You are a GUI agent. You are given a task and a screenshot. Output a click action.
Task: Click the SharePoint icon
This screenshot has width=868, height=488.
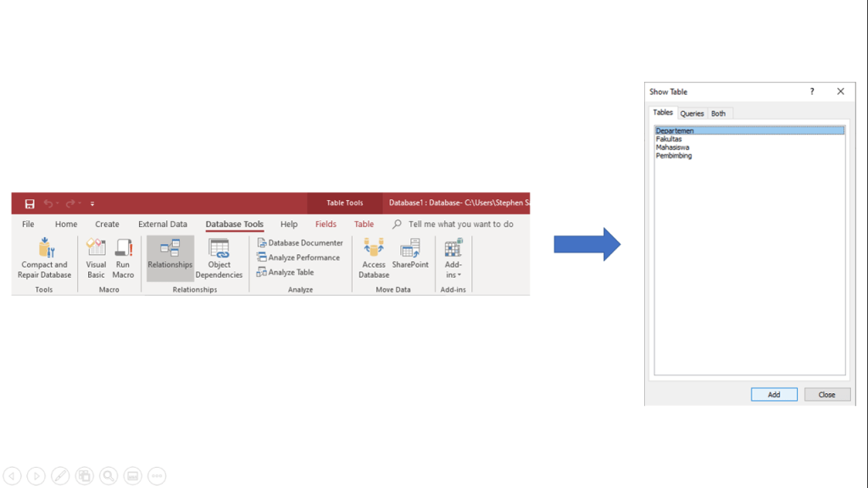coord(410,255)
